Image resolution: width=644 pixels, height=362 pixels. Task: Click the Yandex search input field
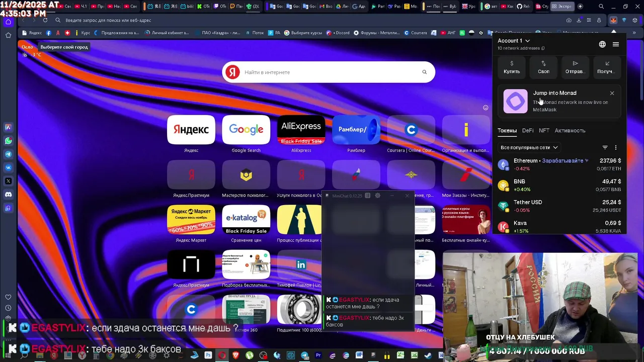[x=330, y=72]
